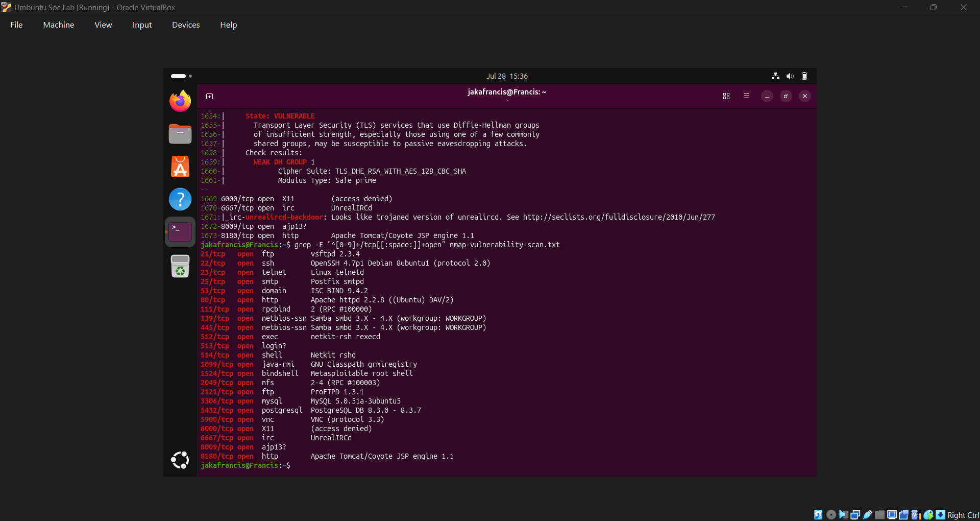Maximize the terminal window
980x521 pixels.
coord(786,96)
